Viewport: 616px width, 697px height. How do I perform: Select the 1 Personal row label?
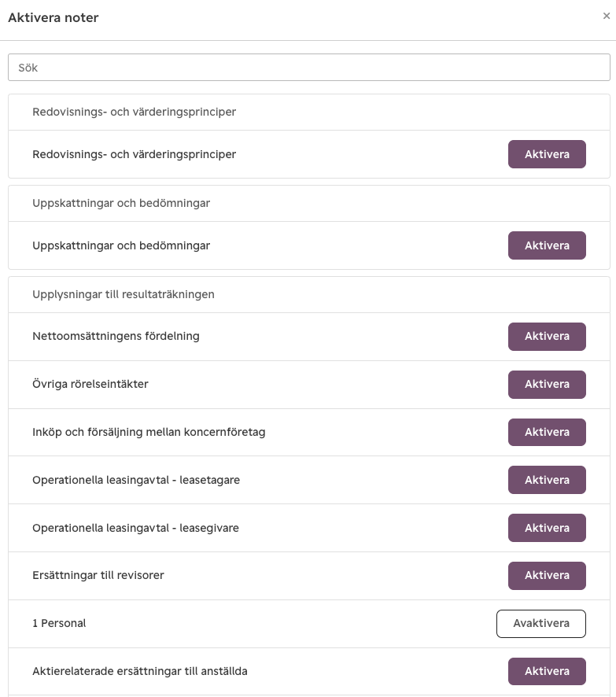coord(59,623)
